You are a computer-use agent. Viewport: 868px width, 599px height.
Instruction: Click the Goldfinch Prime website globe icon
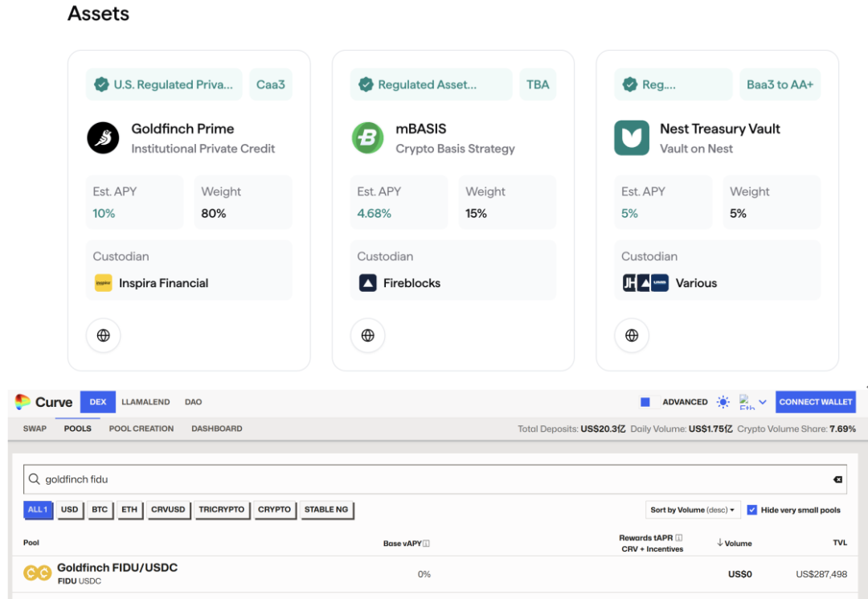pos(103,336)
